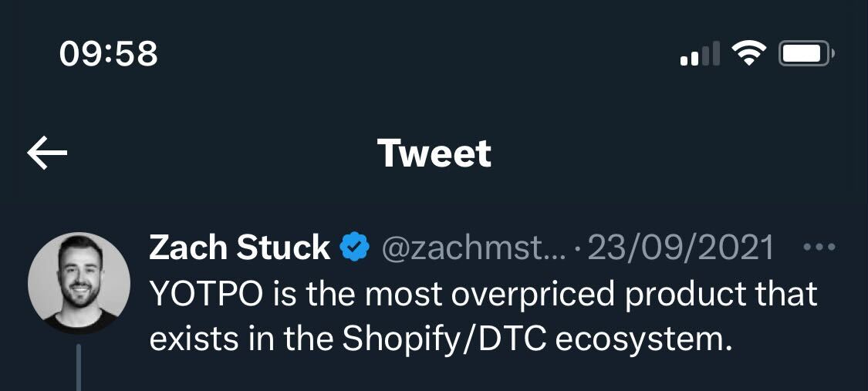Tap the Tweet header title

(434, 153)
